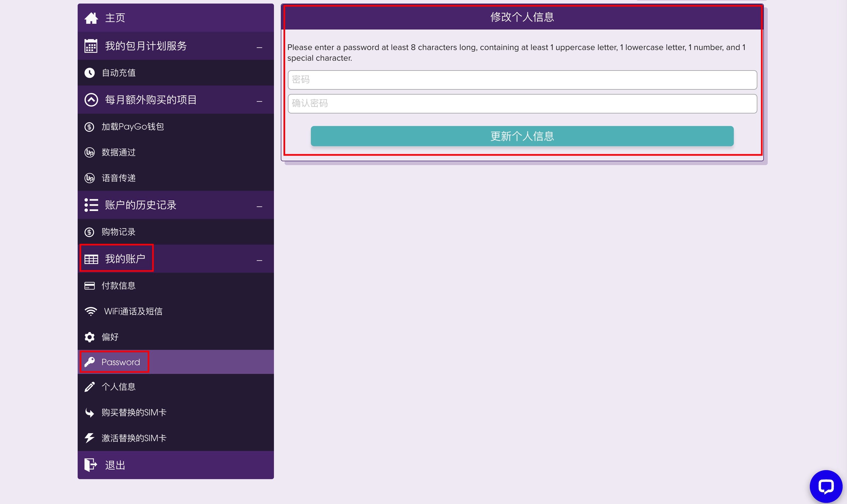
Task: Open 加载PayGo钱包 menu item
Action: tap(176, 127)
